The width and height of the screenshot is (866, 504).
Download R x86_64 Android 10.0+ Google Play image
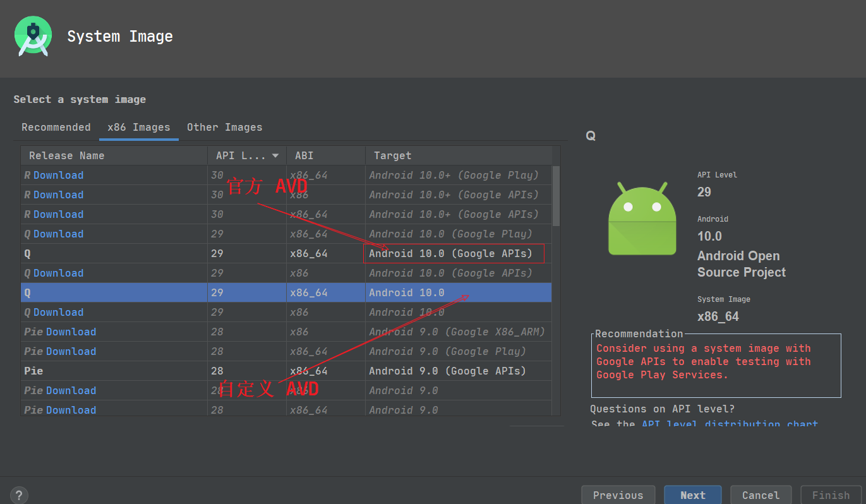point(58,175)
